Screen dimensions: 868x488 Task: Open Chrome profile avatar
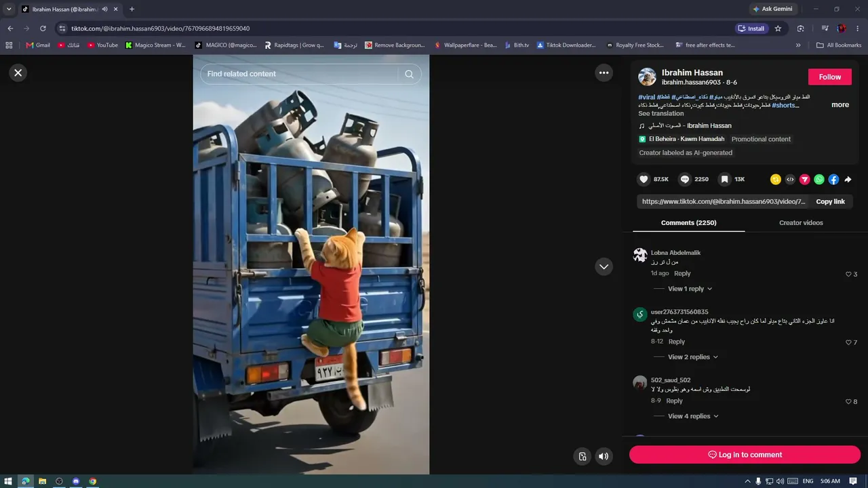pos(842,28)
